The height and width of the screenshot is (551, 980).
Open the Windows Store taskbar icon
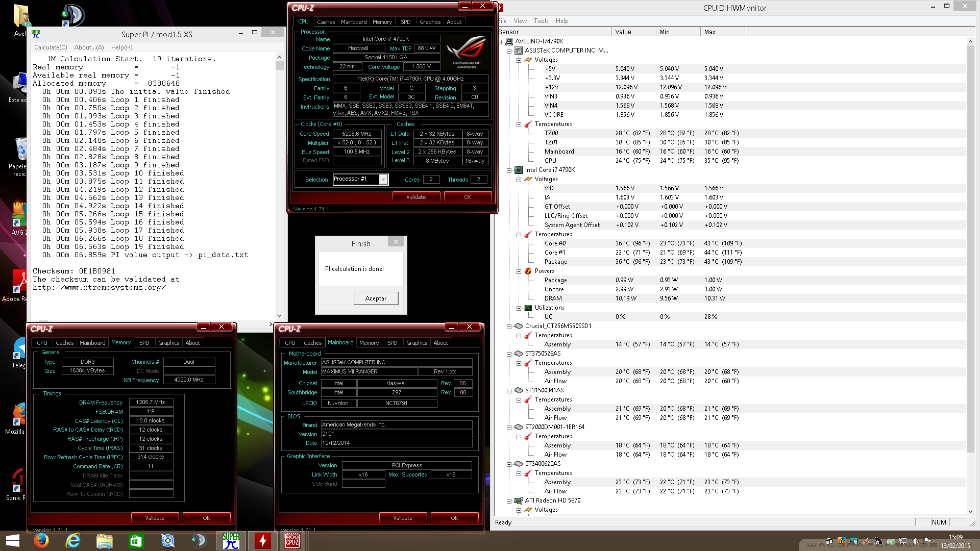tap(136, 541)
